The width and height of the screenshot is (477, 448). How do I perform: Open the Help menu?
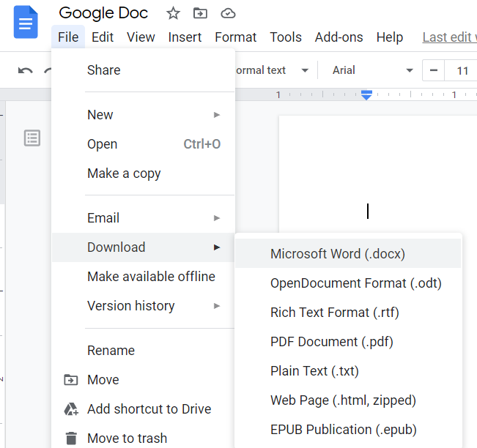[x=390, y=37]
